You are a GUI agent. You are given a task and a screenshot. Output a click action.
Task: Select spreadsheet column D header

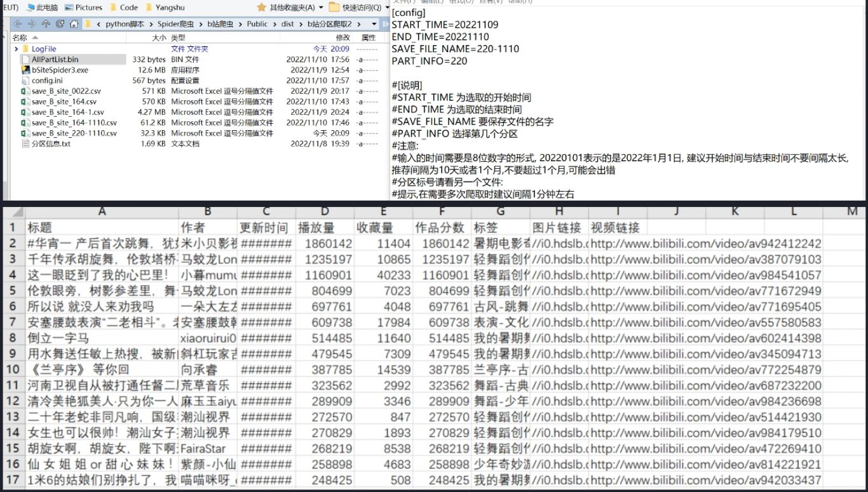tap(325, 211)
